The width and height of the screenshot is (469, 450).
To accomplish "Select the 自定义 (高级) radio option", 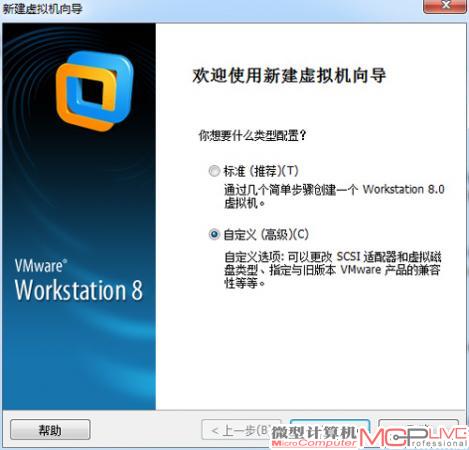I will point(214,234).
